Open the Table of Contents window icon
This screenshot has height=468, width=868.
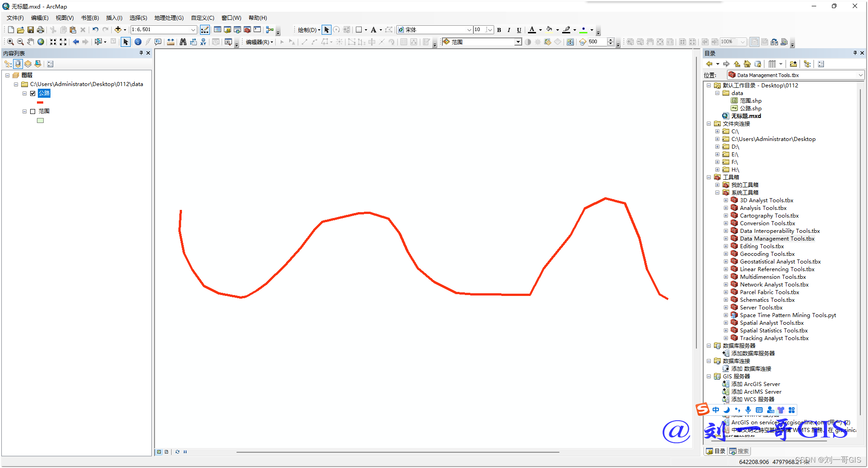[x=218, y=30]
